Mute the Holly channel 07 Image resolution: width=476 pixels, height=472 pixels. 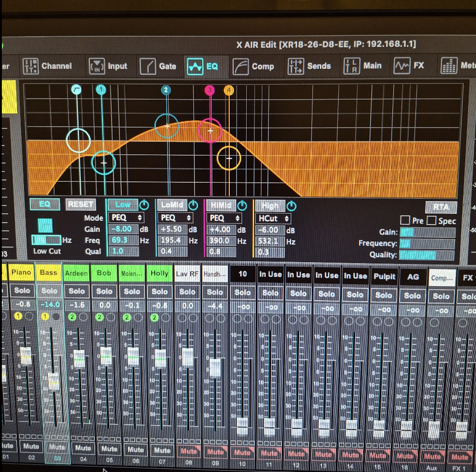[162, 450]
